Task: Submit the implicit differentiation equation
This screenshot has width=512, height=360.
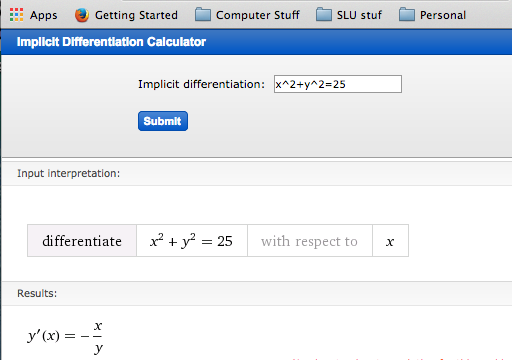Action: [163, 121]
